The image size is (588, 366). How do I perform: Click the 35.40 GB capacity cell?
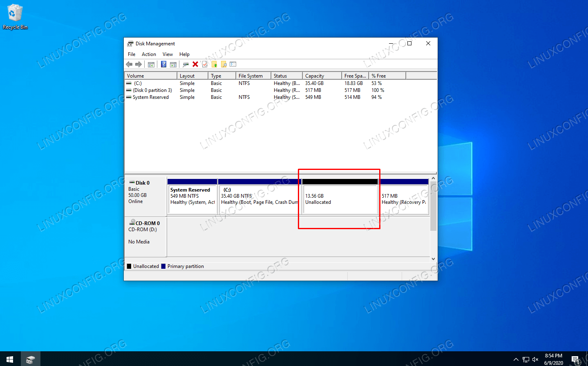coord(314,83)
